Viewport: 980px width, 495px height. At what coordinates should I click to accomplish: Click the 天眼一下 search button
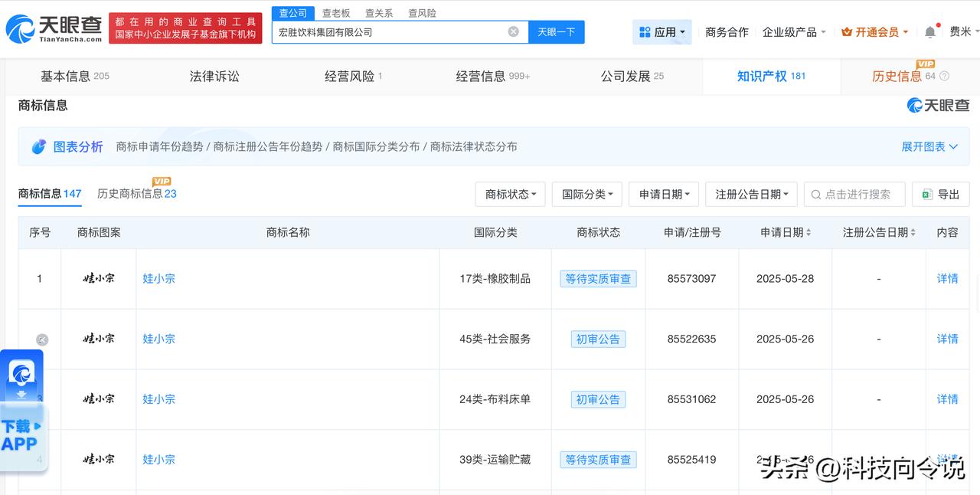tap(556, 32)
